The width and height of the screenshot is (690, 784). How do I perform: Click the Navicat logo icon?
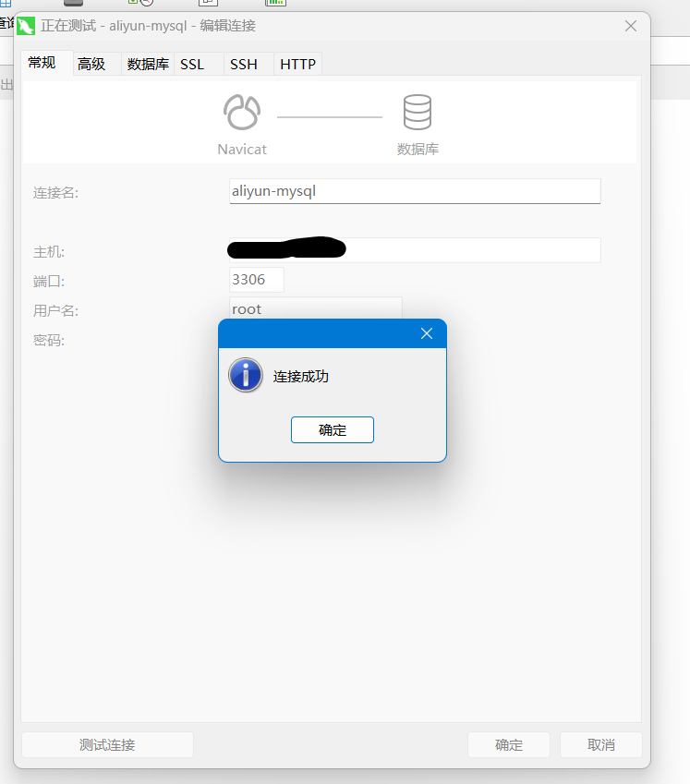tap(242, 112)
